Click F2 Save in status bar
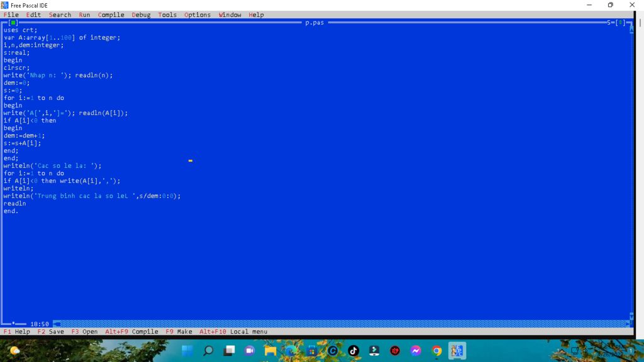This screenshot has width=644, height=362. [x=50, y=332]
